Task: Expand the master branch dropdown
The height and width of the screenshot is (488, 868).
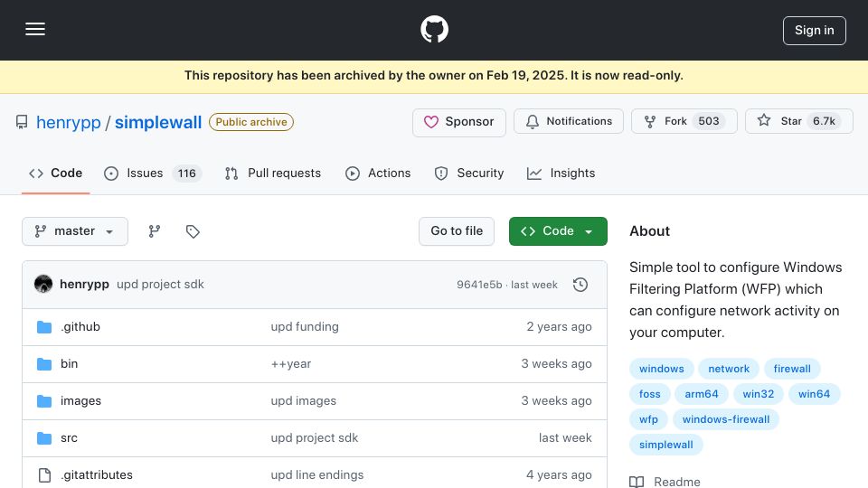Action: [x=75, y=231]
